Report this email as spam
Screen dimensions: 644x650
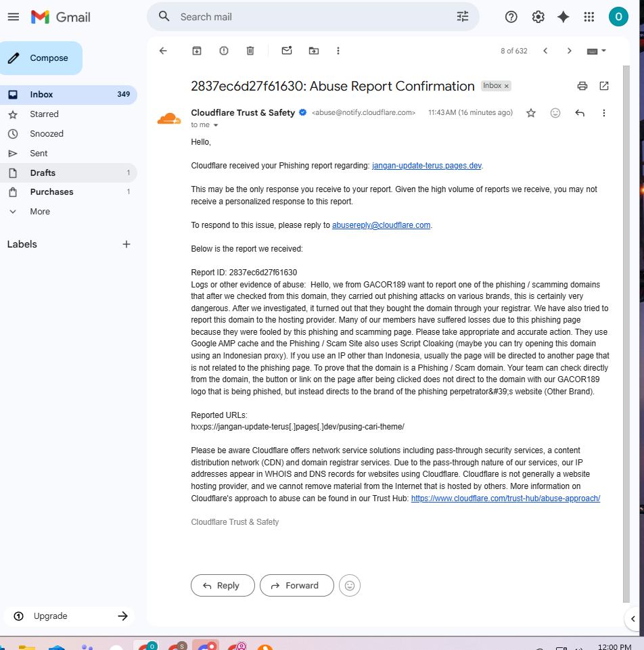(x=223, y=51)
